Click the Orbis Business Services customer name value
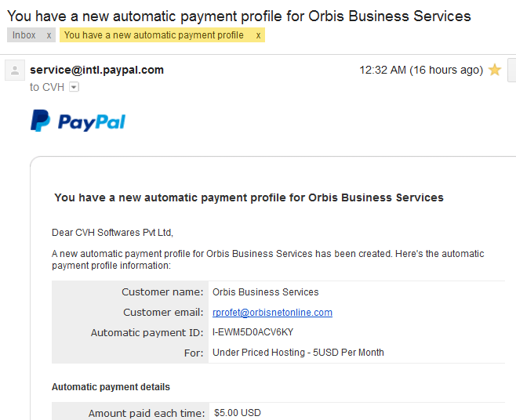 pos(266,292)
